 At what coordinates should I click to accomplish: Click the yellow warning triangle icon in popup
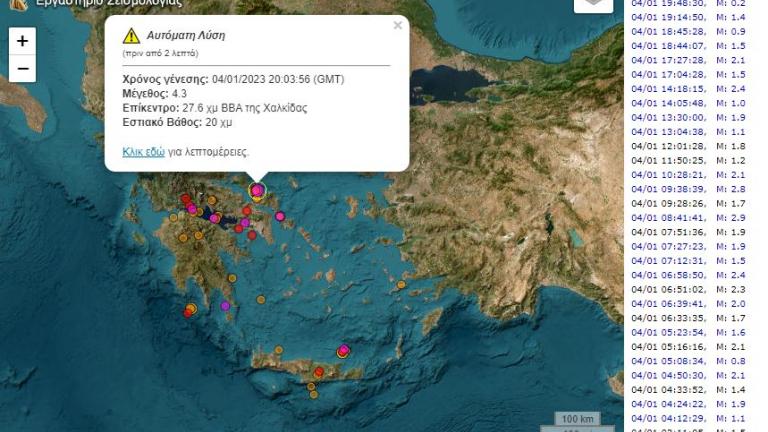tap(130, 36)
